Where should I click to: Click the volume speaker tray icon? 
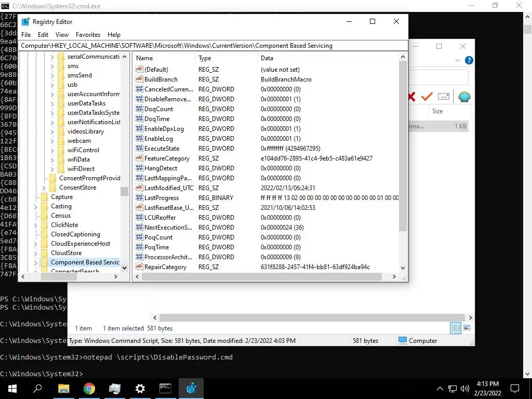tap(465, 389)
